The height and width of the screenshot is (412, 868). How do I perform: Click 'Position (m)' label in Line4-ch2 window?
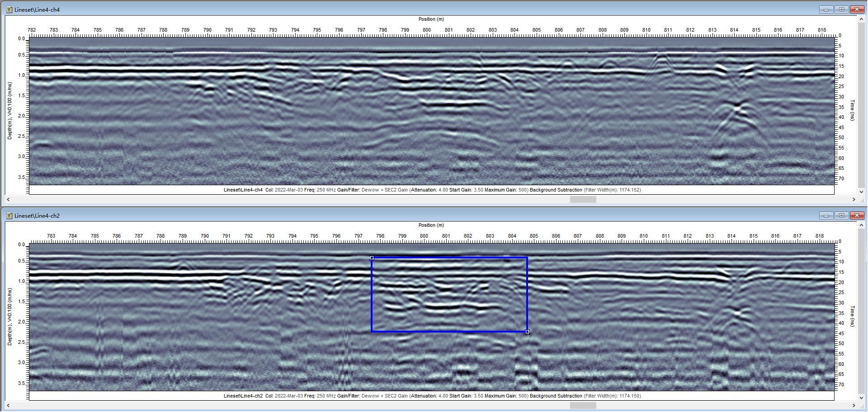click(431, 225)
